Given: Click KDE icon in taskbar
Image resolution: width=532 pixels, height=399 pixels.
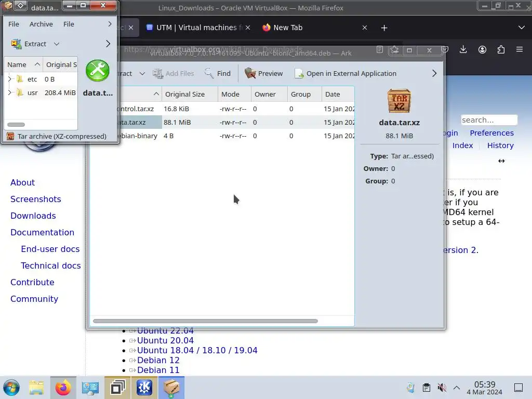Looking at the screenshot, I should tap(144, 388).
